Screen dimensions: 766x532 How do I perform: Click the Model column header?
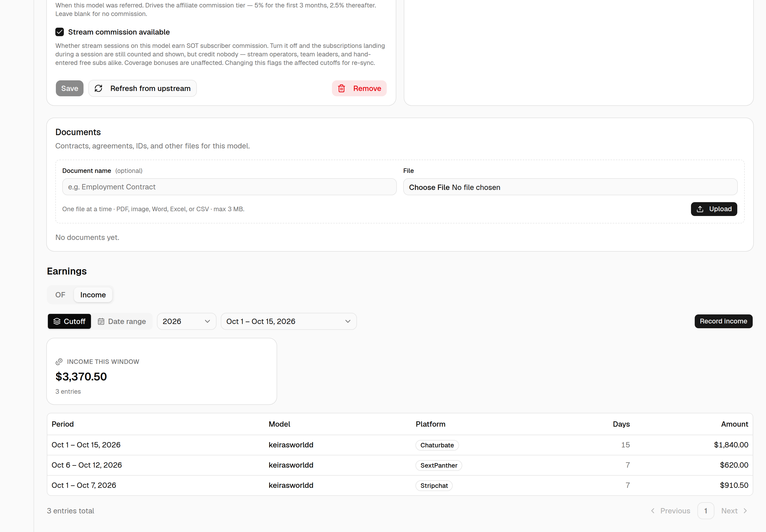pos(279,424)
